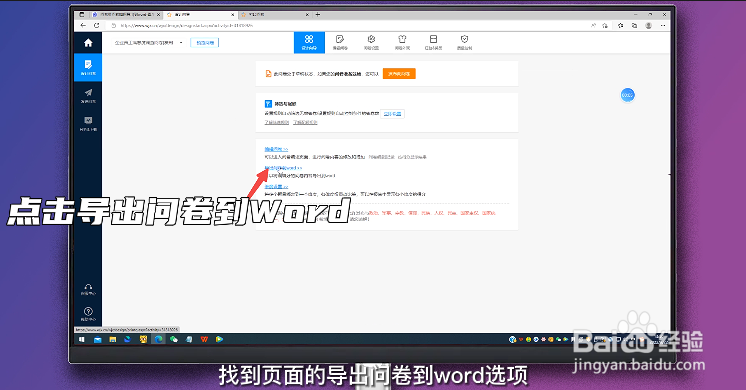Select the highlighted document-pen icon in the sidebar
This screenshot has height=390, width=746.
(x=88, y=67)
